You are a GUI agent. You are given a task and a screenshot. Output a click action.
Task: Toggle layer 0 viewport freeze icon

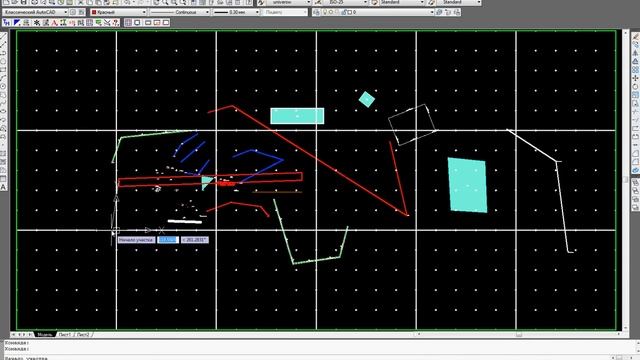[337, 12]
